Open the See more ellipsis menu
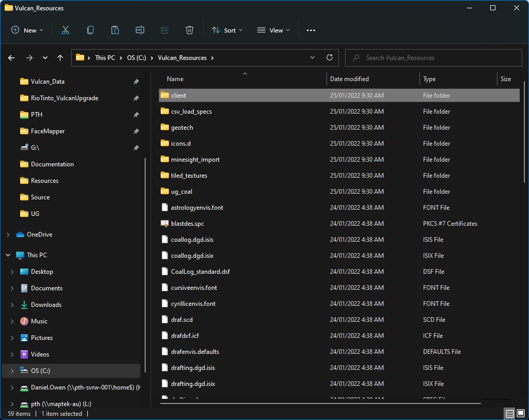Screen dimensions: 529x420 pyautogui.click(x=310, y=30)
